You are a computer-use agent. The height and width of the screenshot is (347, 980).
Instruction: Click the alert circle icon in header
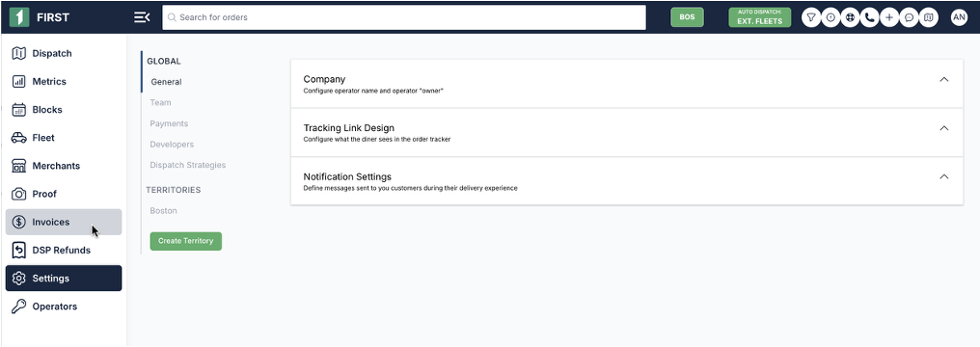coord(830,17)
